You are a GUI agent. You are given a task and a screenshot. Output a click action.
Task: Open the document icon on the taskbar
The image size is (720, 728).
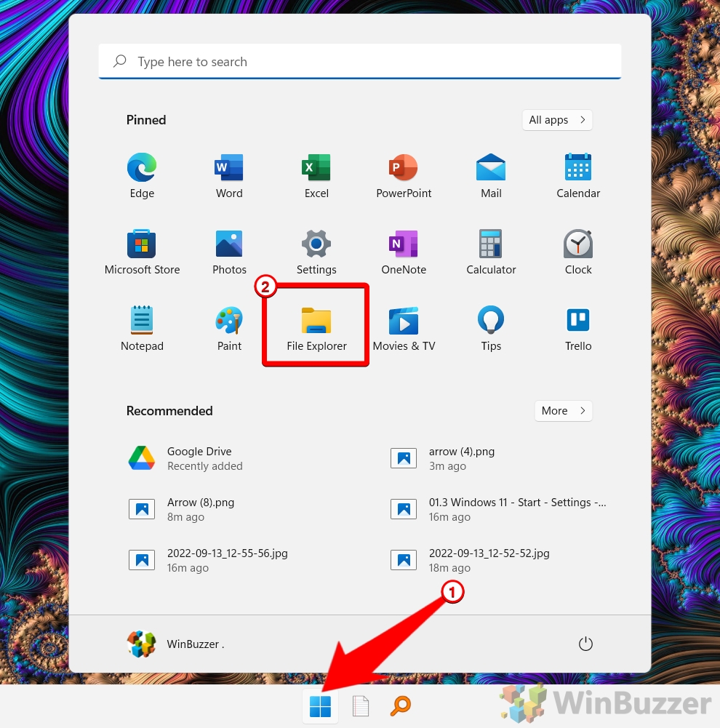pyautogui.click(x=360, y=706)
